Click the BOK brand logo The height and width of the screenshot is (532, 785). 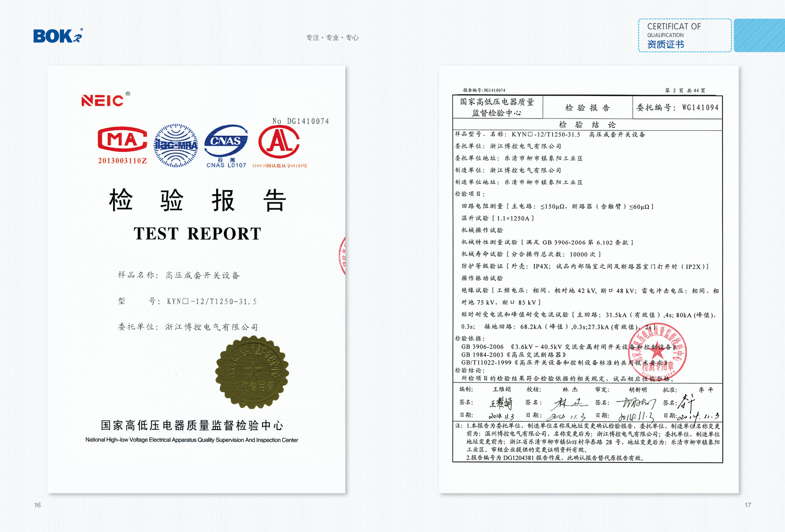[x=58, y=36]
